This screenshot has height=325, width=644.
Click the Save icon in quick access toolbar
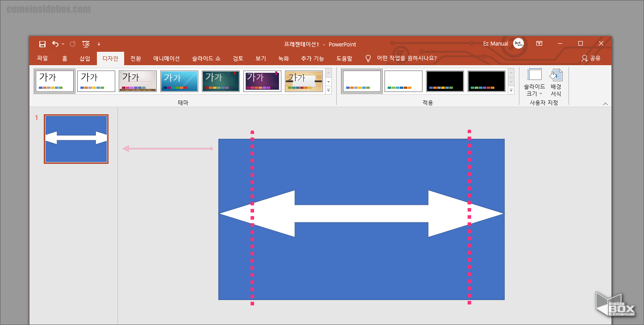point(42,44)
